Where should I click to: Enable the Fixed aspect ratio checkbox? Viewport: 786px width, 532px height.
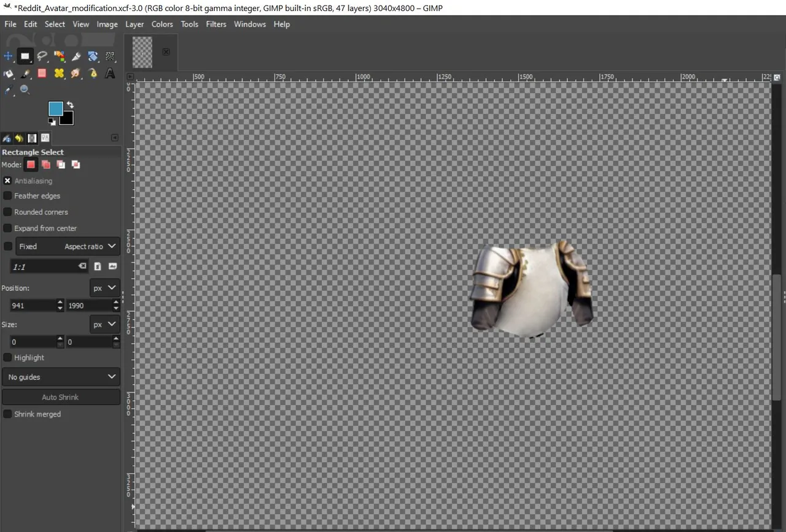point(7,246)
